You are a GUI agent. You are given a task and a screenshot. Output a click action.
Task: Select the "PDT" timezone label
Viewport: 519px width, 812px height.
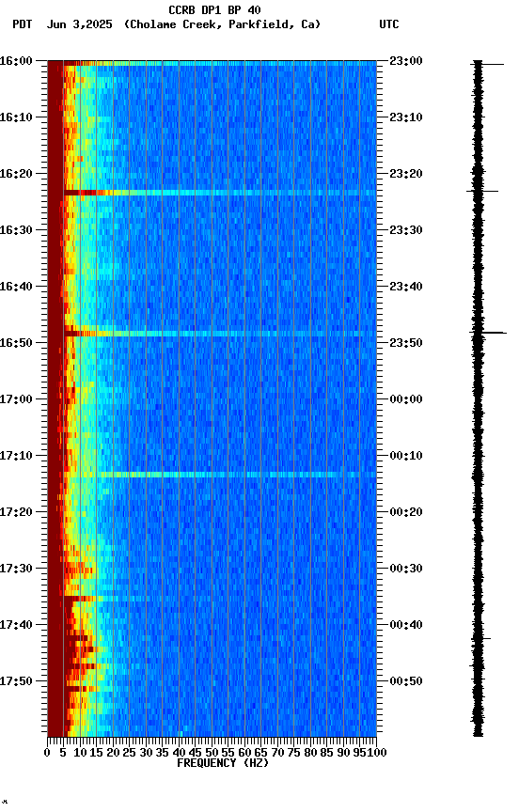(23, 24)
